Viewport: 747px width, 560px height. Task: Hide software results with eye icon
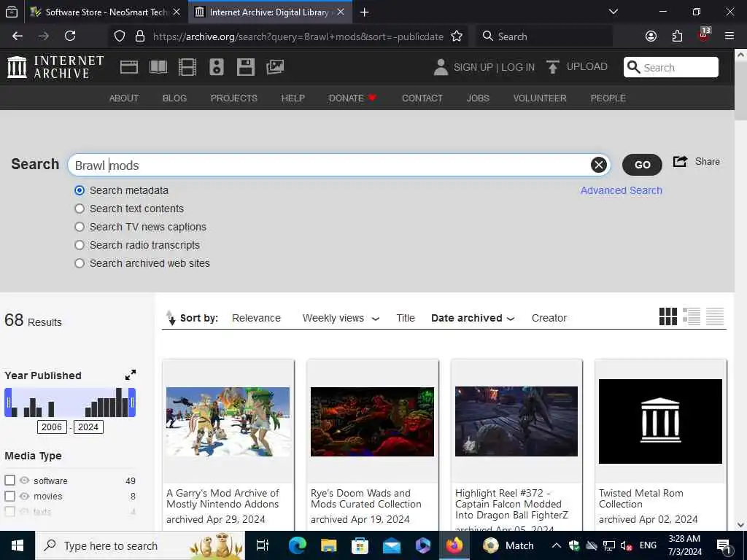(24, 480)
